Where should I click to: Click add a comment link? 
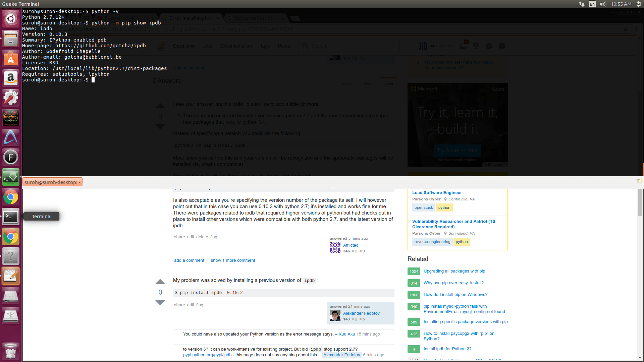click(189, 260)
